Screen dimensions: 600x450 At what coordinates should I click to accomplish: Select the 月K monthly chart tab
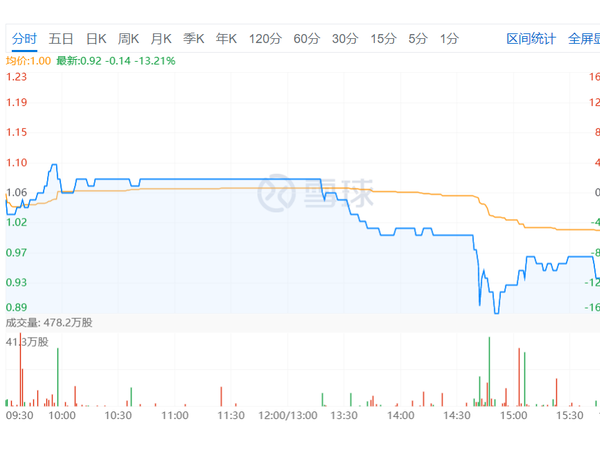pyautogui.click(x=160, y=39)
